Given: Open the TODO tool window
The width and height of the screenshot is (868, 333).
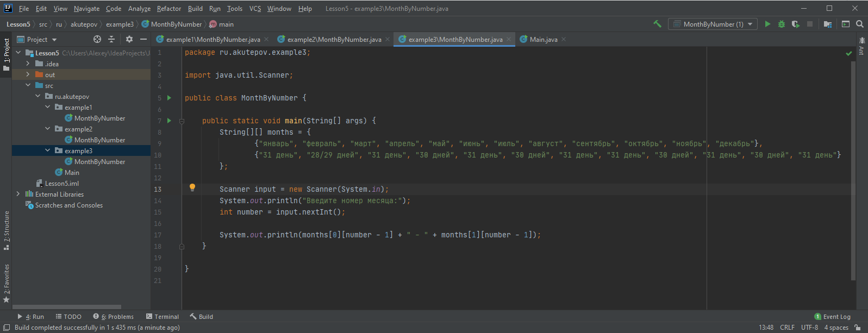Looking at the screenshot, I should coord(68,317).
